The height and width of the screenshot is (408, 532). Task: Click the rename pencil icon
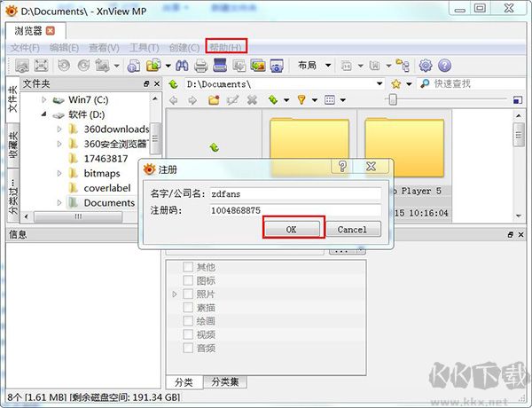(232, 100)
